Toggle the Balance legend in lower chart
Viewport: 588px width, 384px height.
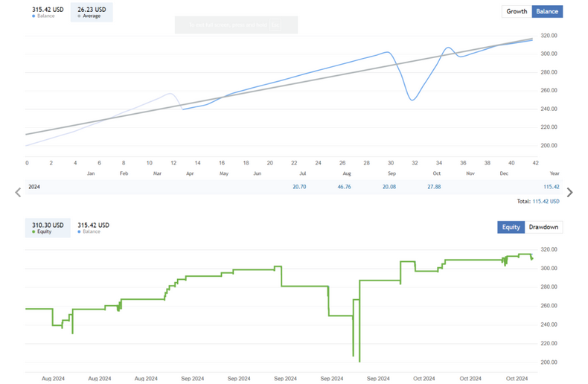pyautogui.click(x=93, y=228)
